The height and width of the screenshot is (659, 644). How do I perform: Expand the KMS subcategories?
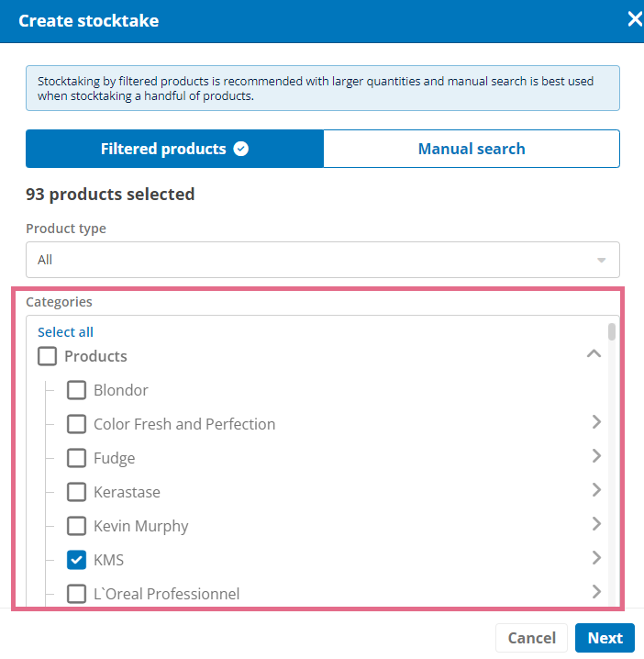coord(596,558)
